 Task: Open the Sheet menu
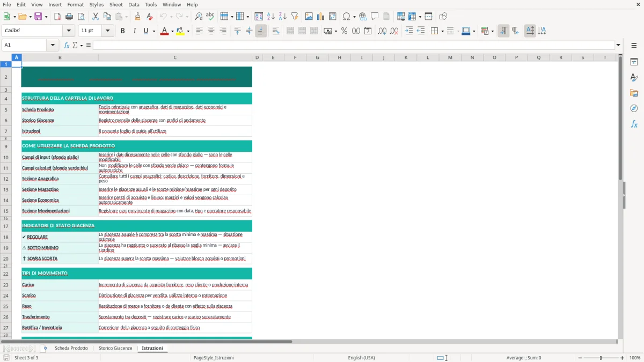point(116,4)
